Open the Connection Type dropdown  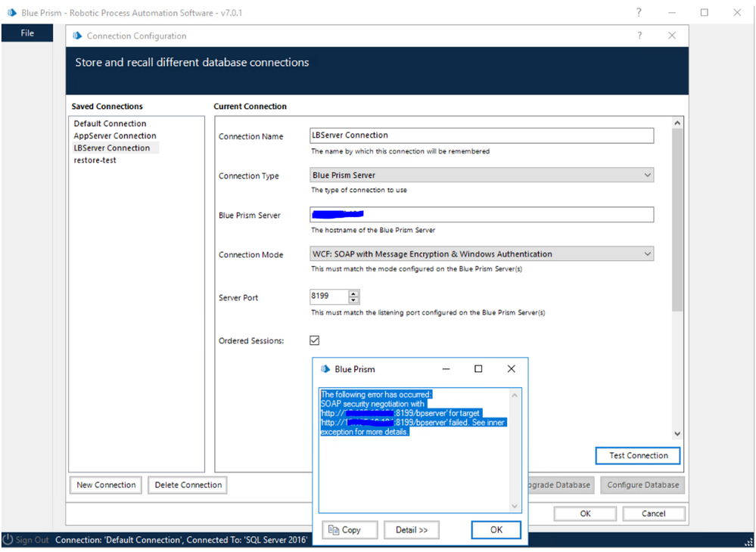click(x=481, y=175)
